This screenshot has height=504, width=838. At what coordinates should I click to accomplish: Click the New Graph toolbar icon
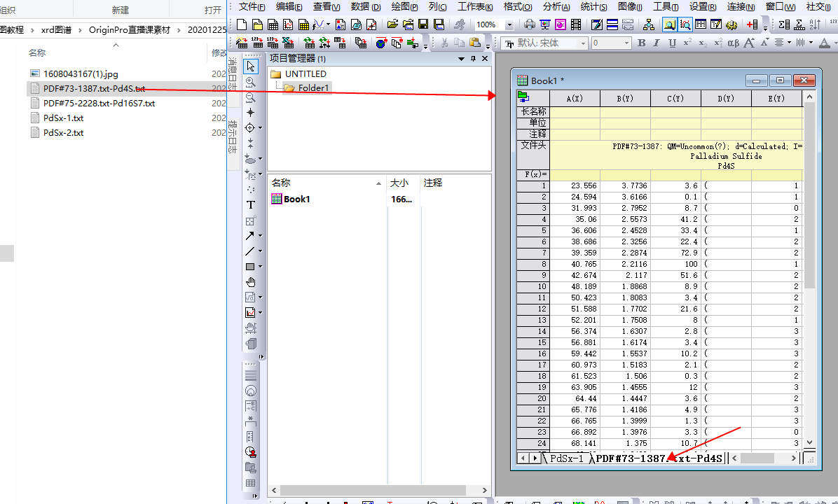(288, 24)
